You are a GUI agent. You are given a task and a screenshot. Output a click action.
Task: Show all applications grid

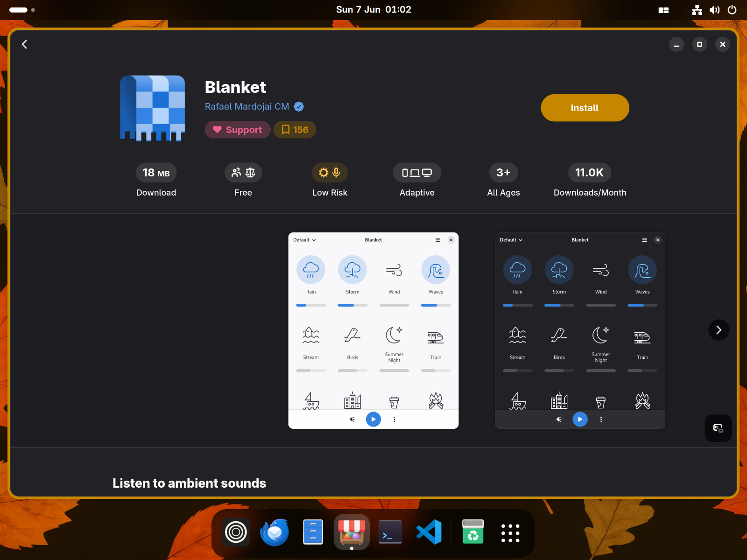pos(510,532)
